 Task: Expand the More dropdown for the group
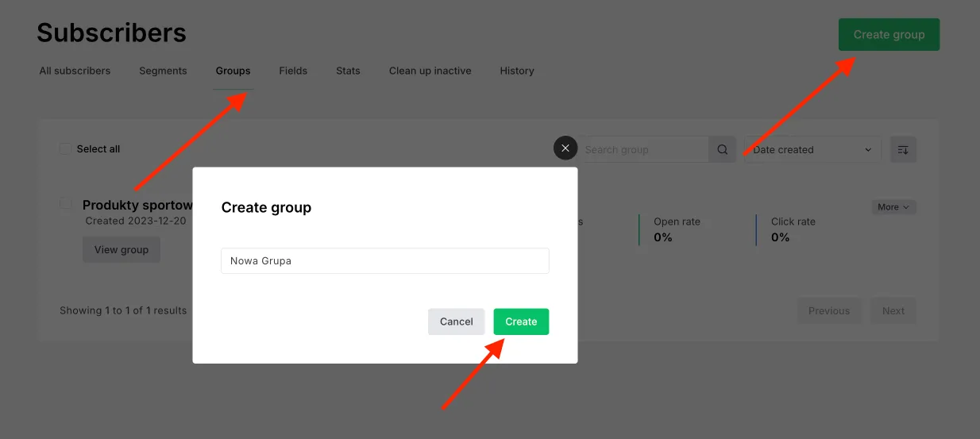coord(893,207)
